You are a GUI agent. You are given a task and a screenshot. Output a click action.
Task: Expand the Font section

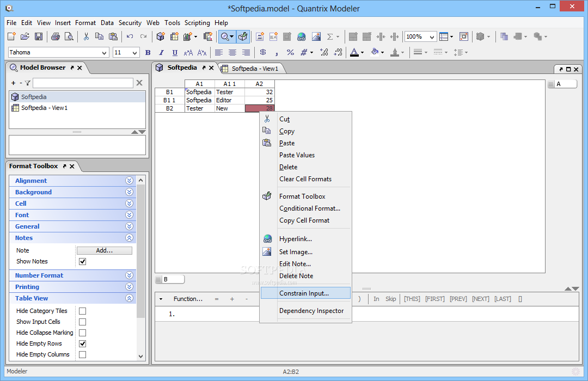(x=130, y=215)
